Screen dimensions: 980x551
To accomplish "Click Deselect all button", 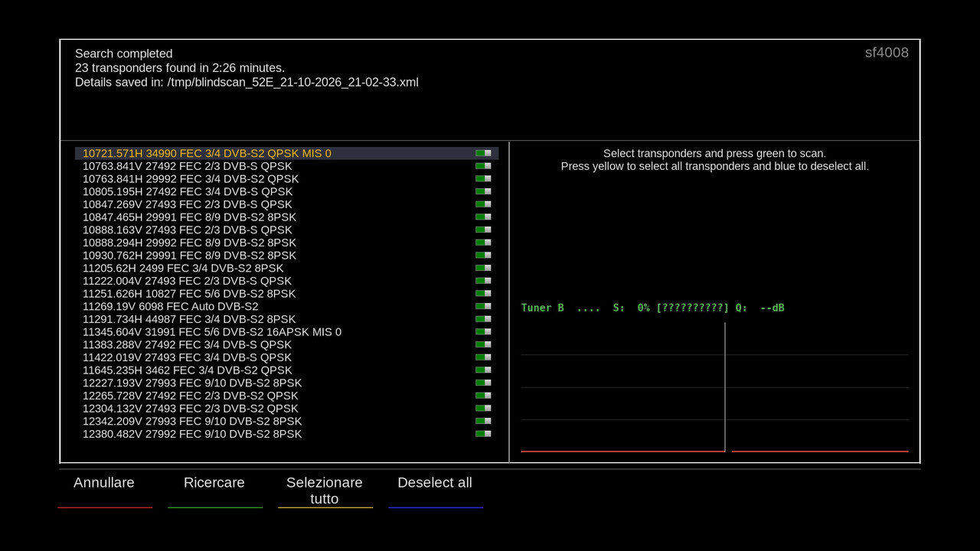I will pyautogui.click(x=435, y=483).
